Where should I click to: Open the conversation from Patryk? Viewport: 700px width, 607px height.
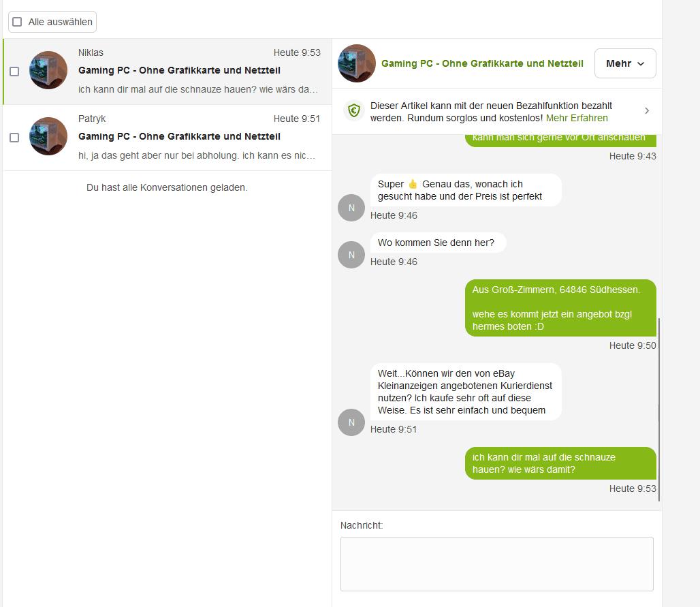[197, 137]
